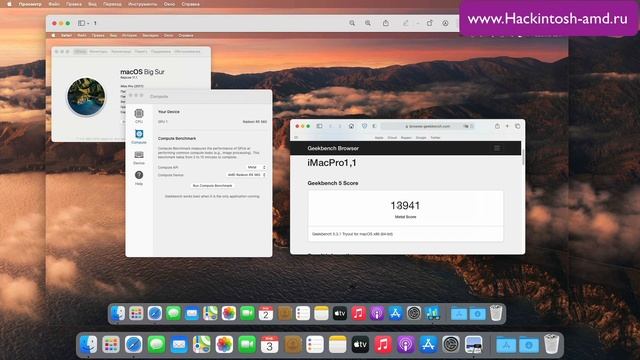Open Apple TV in the Dock showing Calendar 3
The height and width of the screenshot is (360, 640).
pyautogui.click(x=360, y=345)
